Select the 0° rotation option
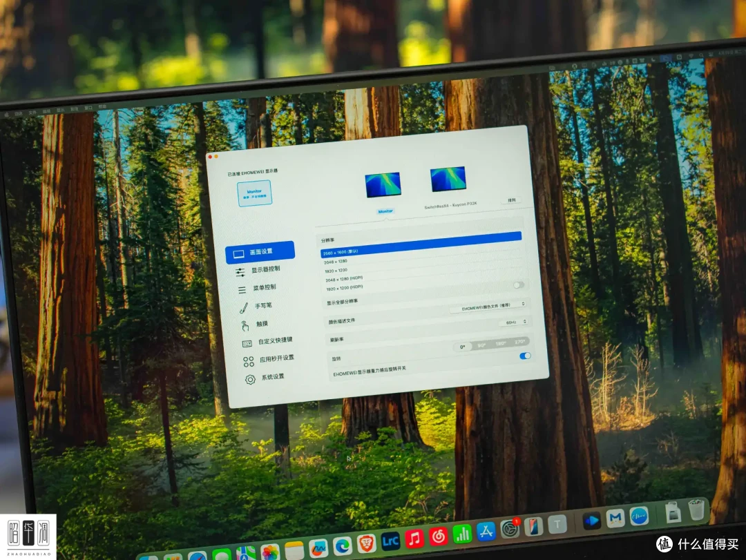 click(462, 347)
